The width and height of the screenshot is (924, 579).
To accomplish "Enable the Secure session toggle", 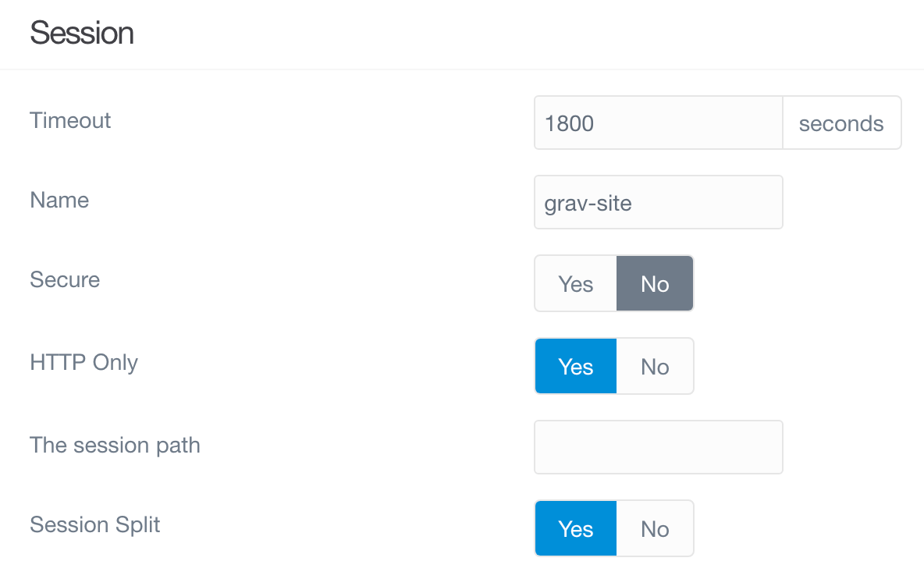I will click(x=575, y=283).
